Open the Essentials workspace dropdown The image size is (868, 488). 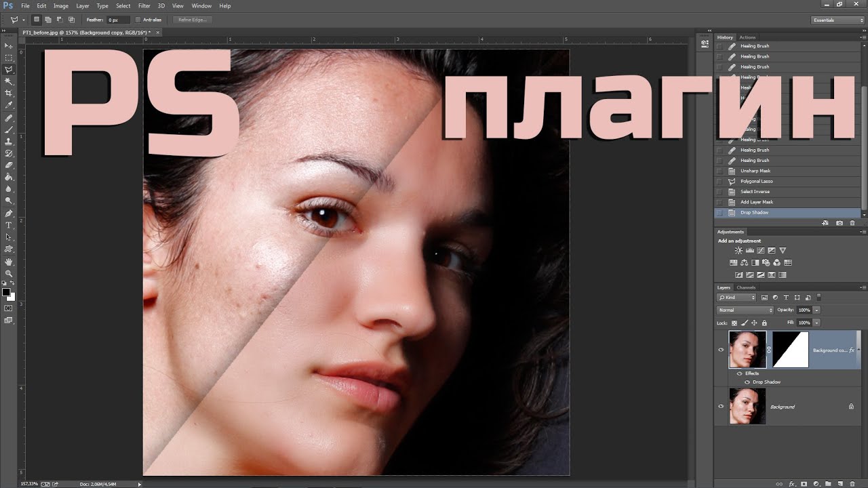click(839, 20)
